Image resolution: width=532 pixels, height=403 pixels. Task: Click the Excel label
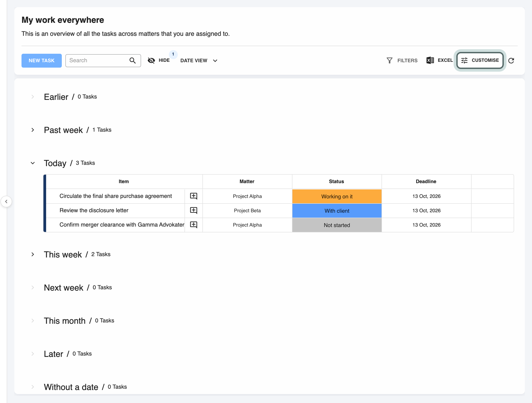(445, 60)
